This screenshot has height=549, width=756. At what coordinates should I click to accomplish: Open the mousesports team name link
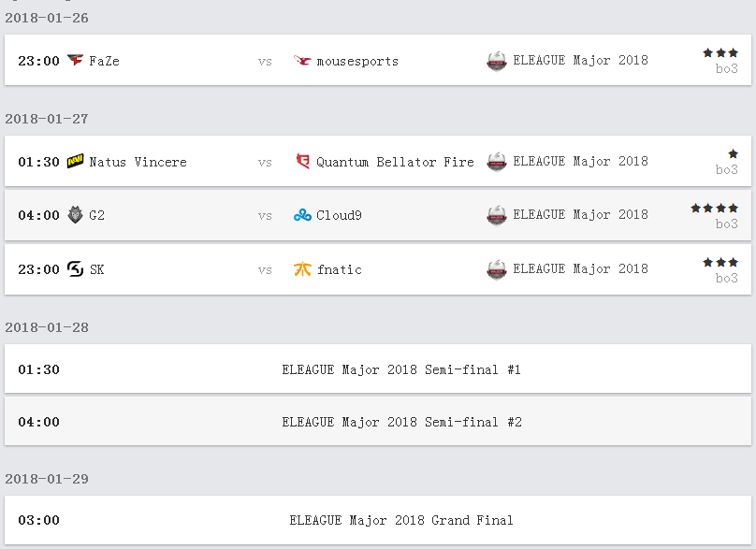[357, 61]
